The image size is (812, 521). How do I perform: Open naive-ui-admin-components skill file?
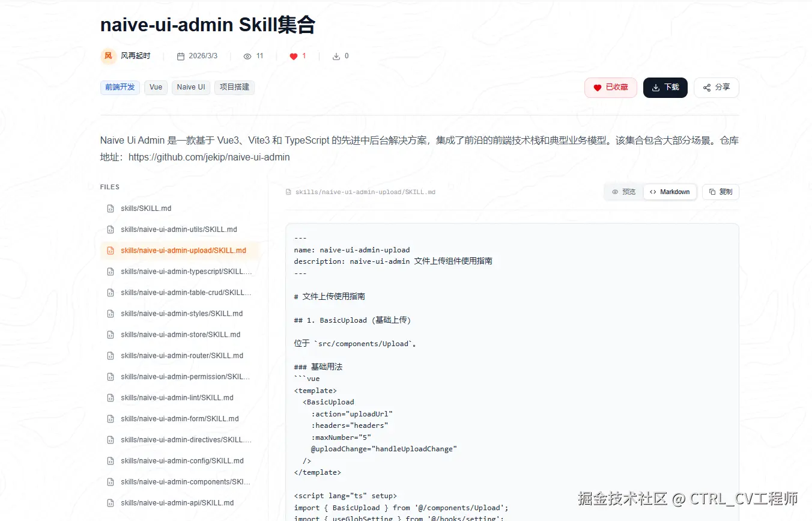tap(180, 482)
